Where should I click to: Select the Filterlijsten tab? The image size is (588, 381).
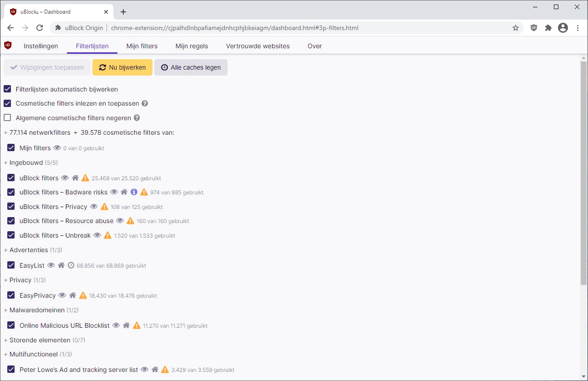coord(92,46)
